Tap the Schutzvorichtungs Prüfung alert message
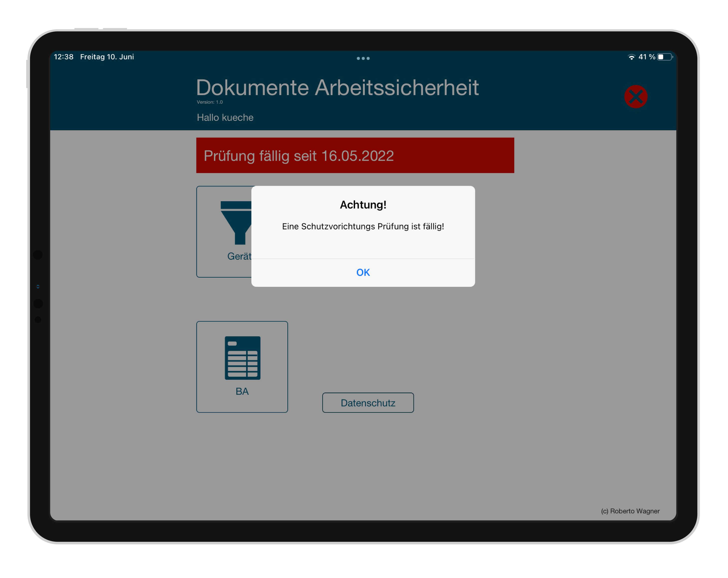Screen dimensions: 728x578 click(x=363, y=226)
